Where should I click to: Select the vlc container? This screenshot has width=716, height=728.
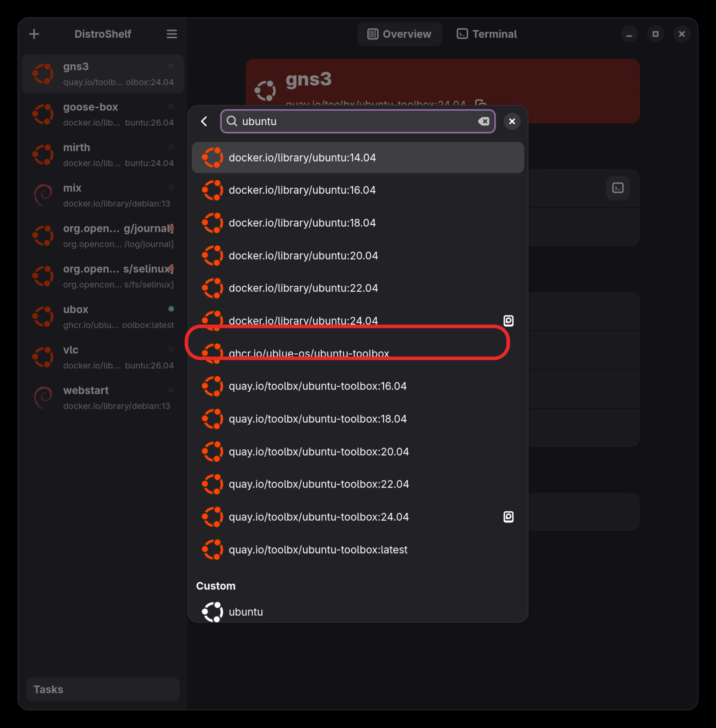(x=103, y=357)
